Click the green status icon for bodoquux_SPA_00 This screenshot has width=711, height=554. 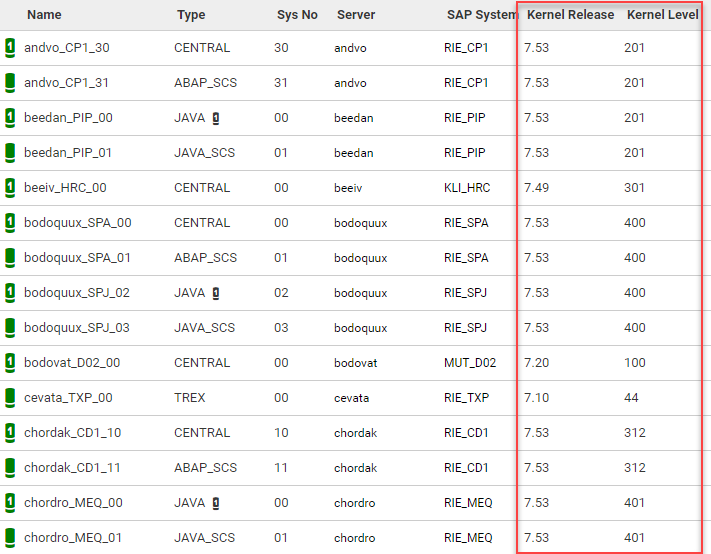[x=10, y=223]
